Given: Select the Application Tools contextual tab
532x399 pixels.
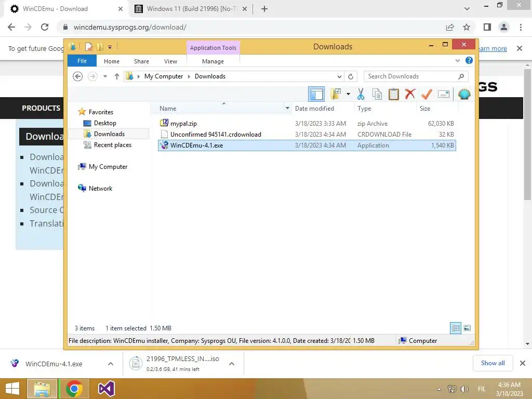Looking at the screenshot, I should [213, 48].
